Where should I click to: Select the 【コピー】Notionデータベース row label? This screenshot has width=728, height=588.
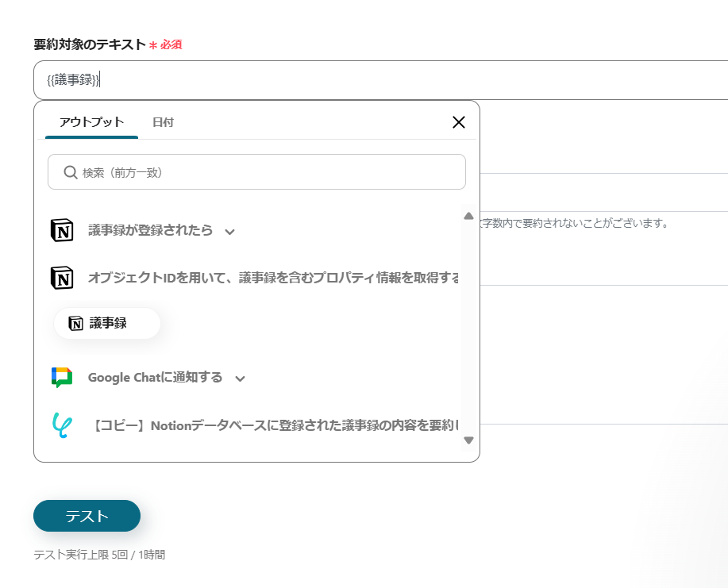tap(274, 425)
